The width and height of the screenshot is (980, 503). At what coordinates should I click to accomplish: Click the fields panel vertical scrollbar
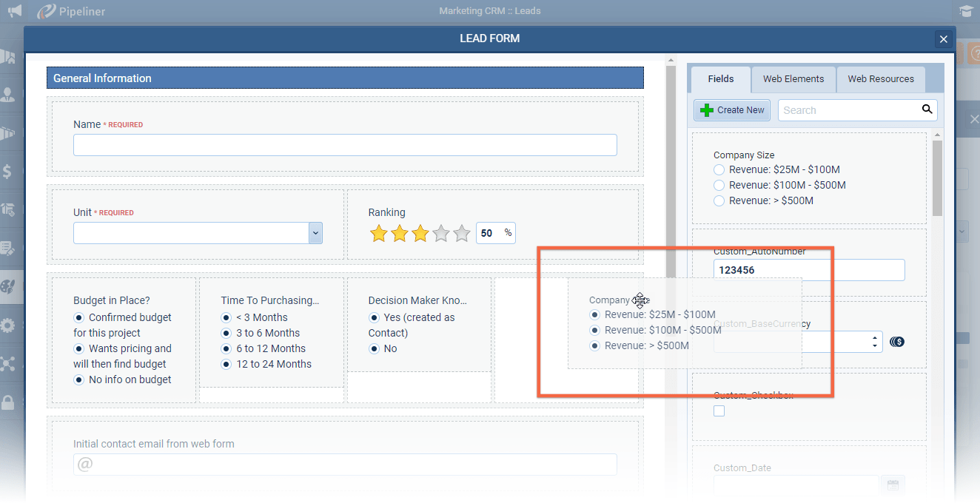[x=938, y=178]
